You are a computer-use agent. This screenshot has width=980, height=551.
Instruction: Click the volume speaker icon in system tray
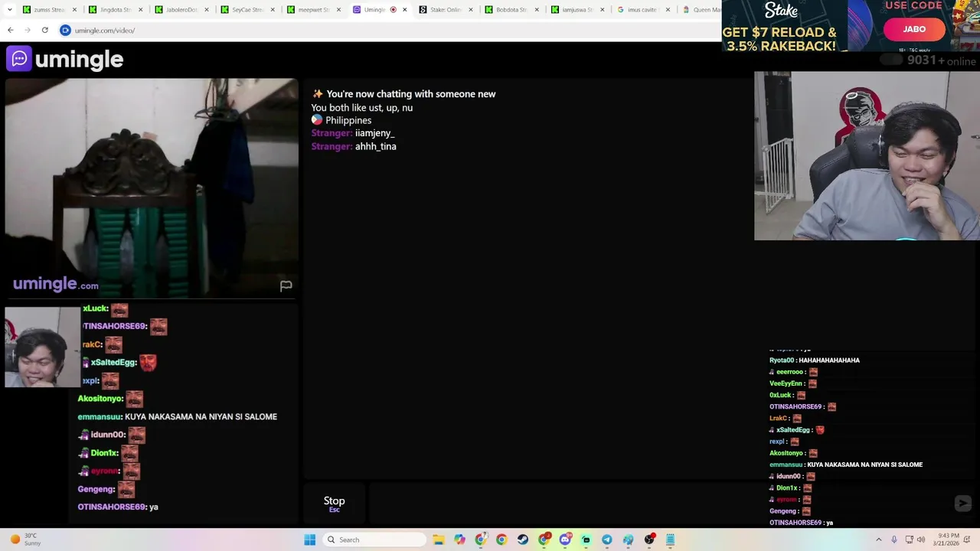click(x=920, y=540)
